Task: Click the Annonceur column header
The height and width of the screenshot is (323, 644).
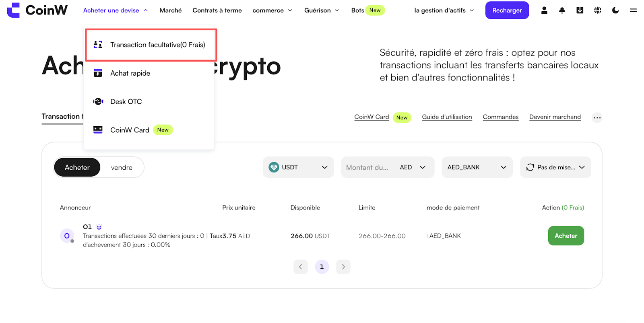Action: (75, 208)
